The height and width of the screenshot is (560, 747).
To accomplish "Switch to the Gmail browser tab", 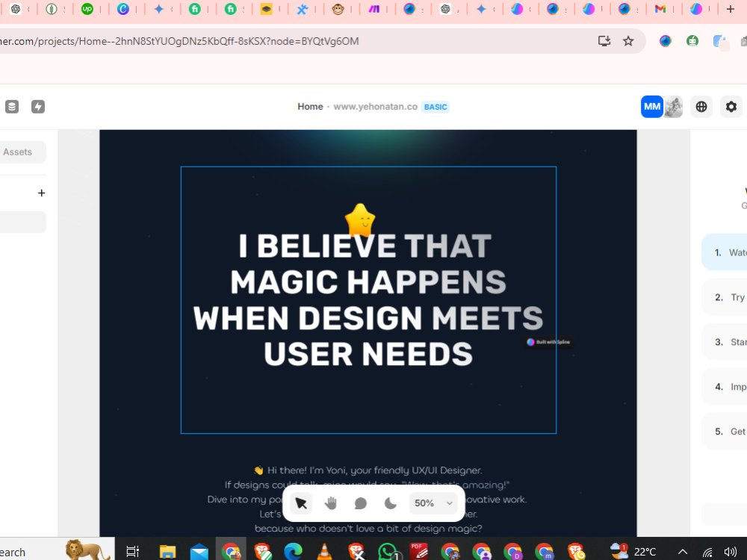I will tap(660, 9).
